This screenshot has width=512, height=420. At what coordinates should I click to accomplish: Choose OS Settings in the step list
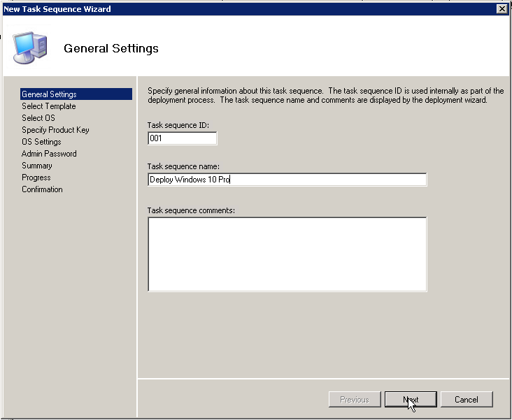click(41, 142)
